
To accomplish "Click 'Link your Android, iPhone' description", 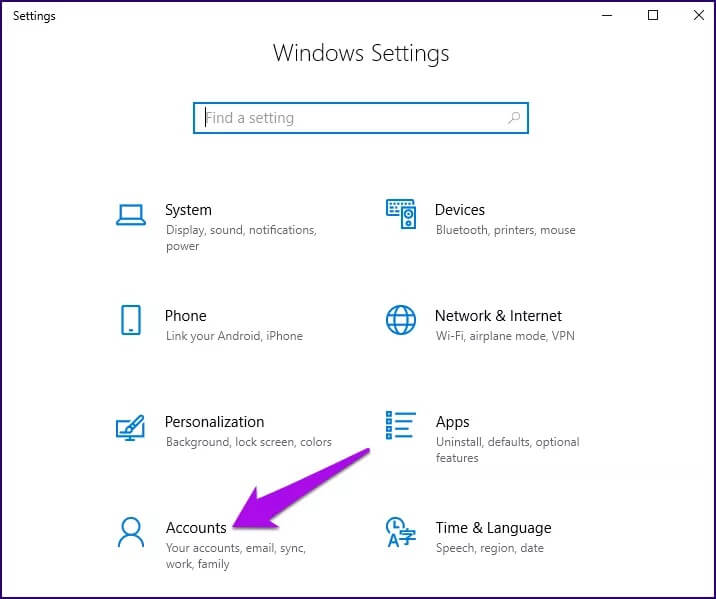I will (234, 336).
